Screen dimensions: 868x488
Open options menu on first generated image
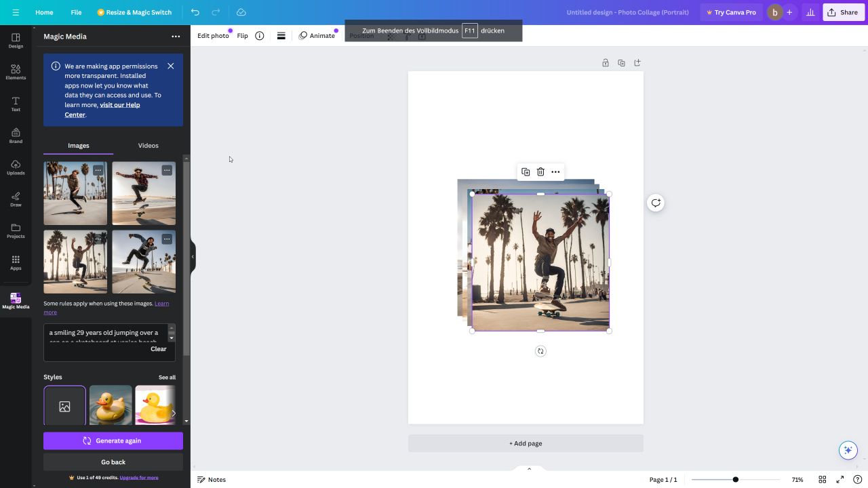tap(98, 170)
